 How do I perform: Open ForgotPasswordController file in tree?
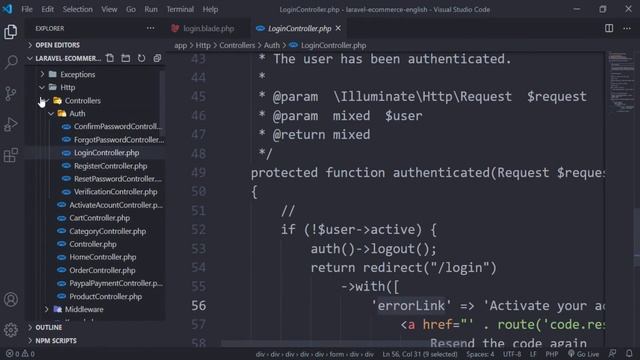click(119, 140)
